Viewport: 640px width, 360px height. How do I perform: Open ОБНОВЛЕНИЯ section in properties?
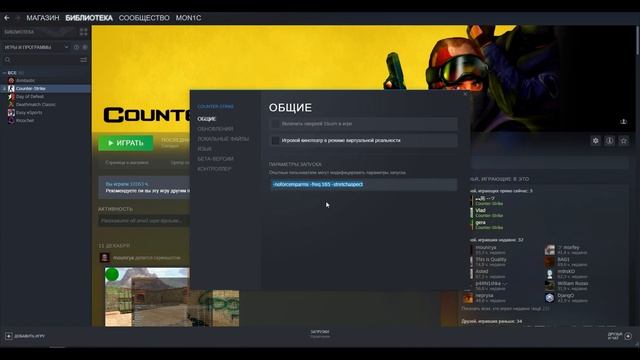pyautogui.click(x=215, y=129)
